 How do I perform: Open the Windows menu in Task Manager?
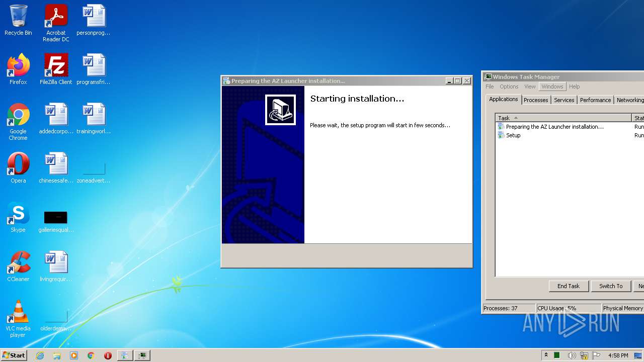click(x=552, y=86)
